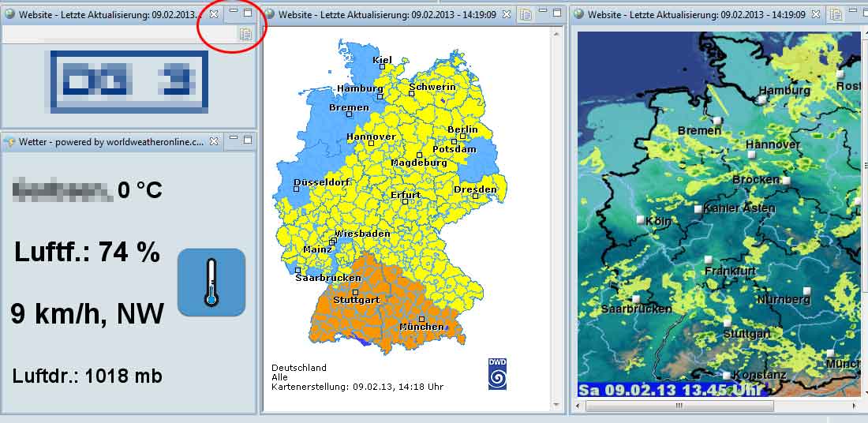The width and height of the screenshot is (868, 423).
Task: Click the globe icon on the radar Website tab
Action: 578,14
